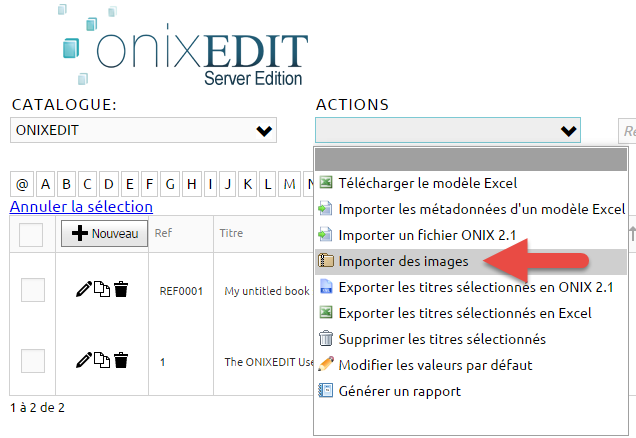Click the Nouveau button to add a title
Image resolution: width=636 pixels, height=438 pixels.
click(x=104, y=234)
